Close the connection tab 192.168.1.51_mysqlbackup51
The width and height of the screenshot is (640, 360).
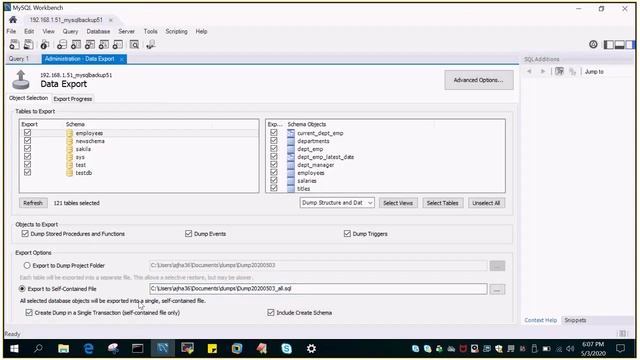111,20
